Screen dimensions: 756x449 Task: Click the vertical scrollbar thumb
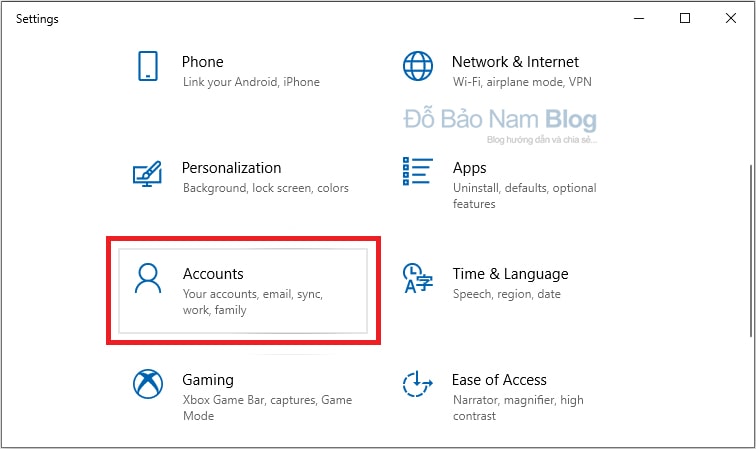tap(751, 251)
